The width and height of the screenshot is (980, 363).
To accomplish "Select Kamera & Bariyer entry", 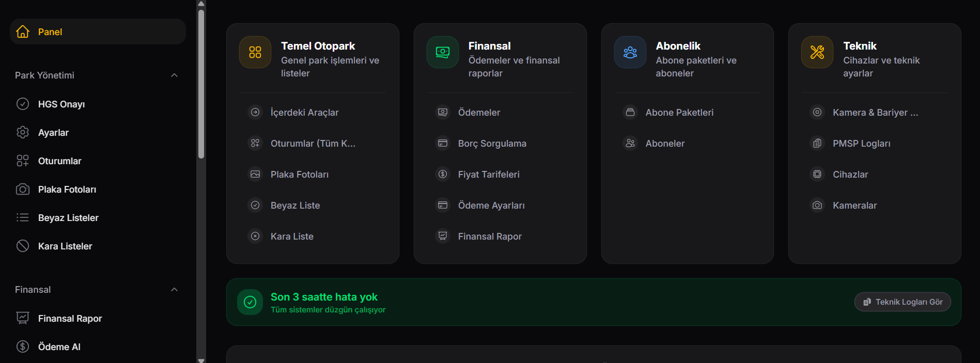I will pyautogui.click(x=875, y=113).
